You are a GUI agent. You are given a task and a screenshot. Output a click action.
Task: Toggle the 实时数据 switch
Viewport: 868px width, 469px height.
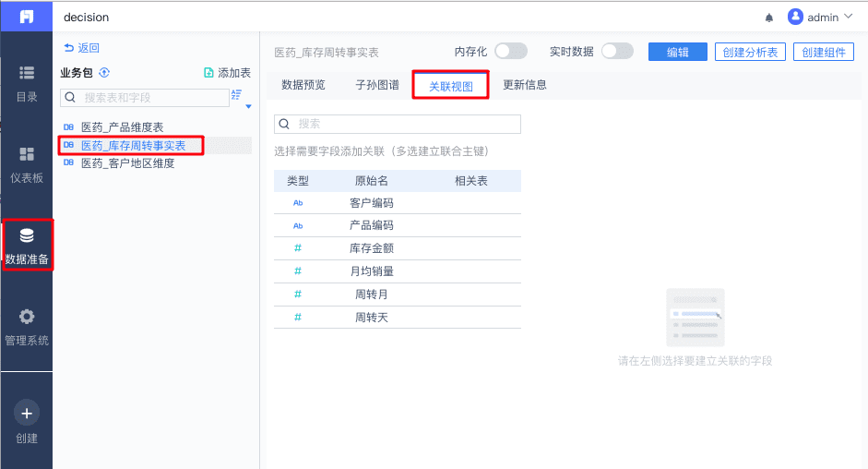point(617,52)
